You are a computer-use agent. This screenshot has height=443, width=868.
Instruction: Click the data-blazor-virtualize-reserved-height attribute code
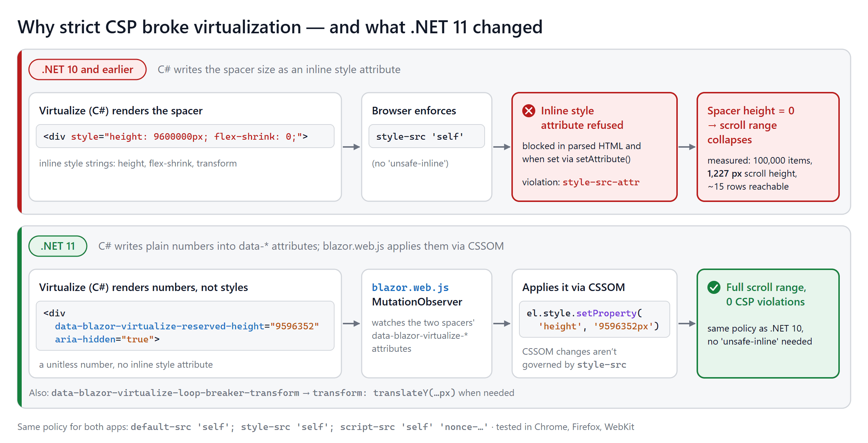(x=187, y=326)
